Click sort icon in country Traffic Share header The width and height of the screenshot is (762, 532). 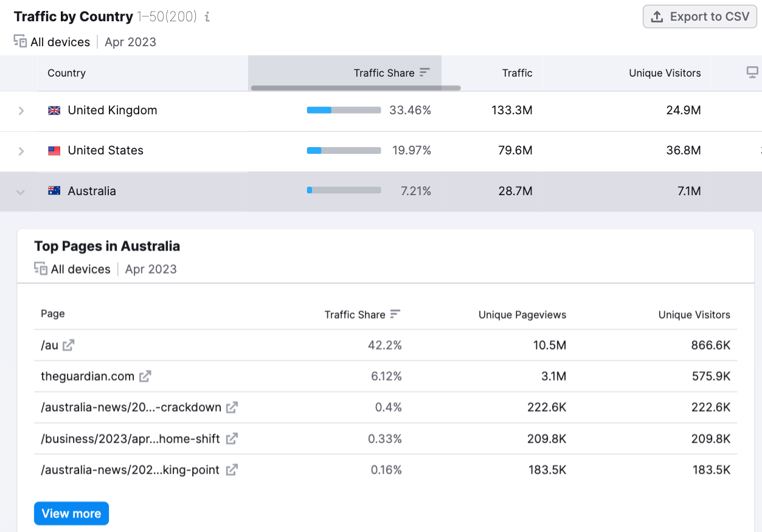(x=425, y=72)
